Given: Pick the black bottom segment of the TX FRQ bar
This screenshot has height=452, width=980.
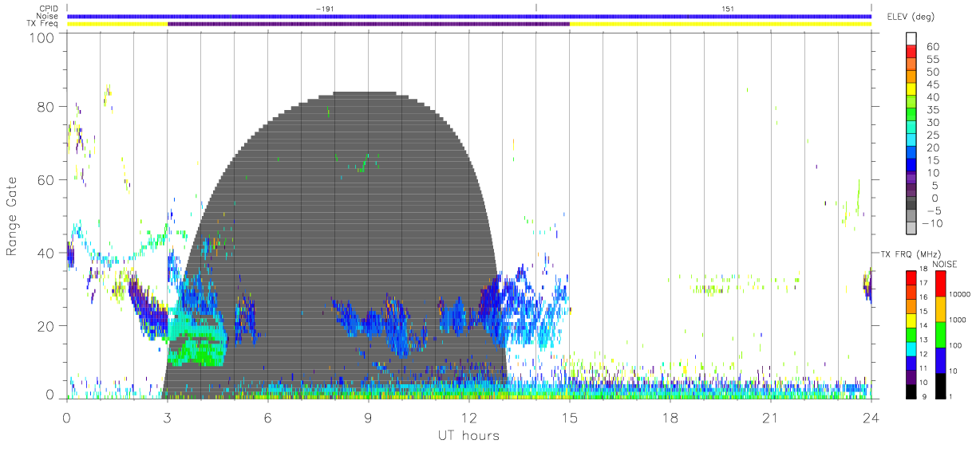Looking at the screenshot, I should click(911, 391).
